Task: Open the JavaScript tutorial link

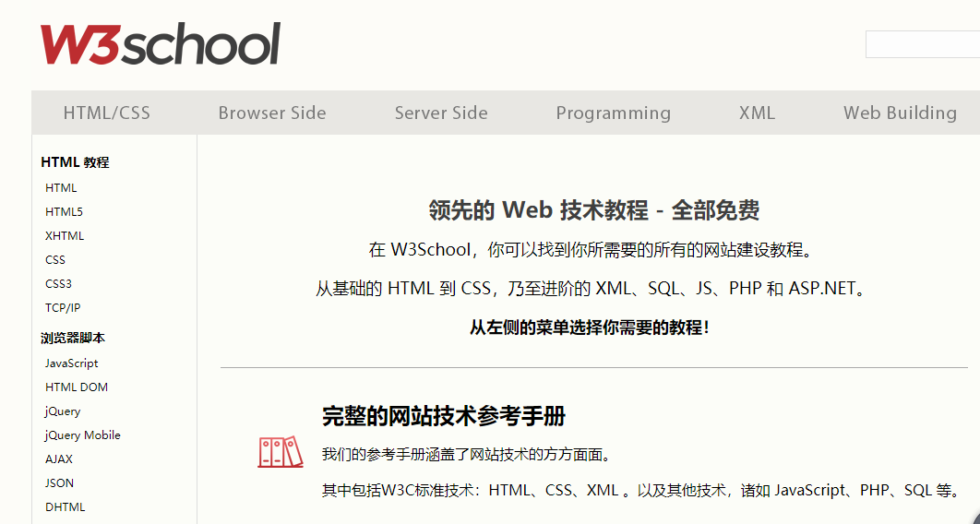Action: 71,363
